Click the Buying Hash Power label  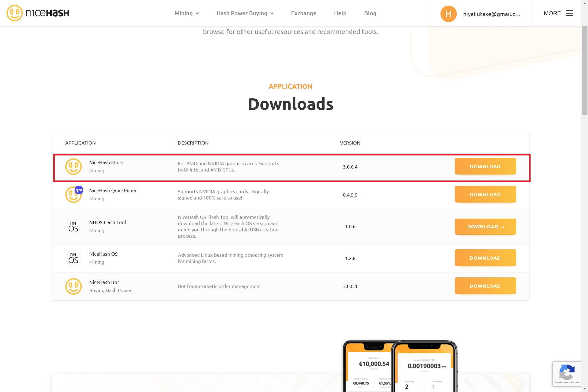click(111, 290)
